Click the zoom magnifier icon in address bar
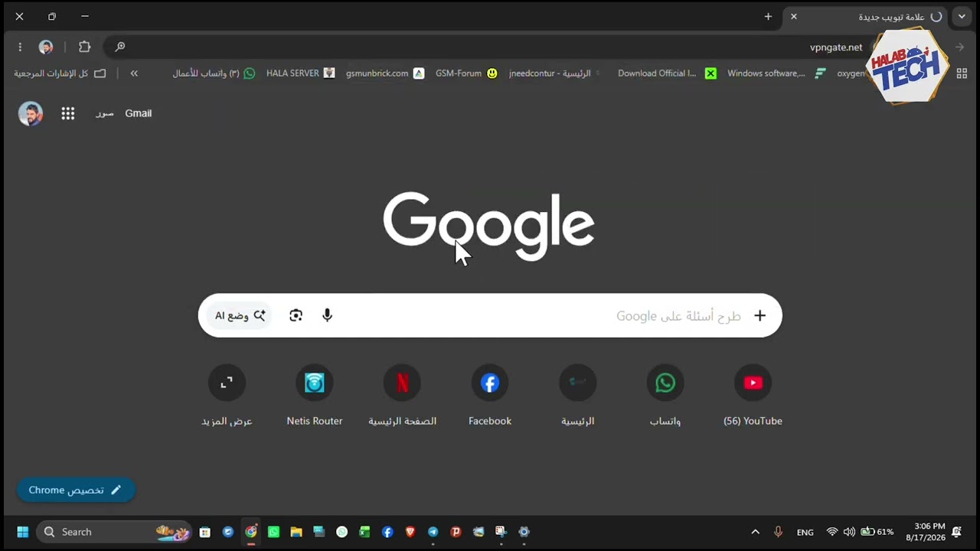Screen dimensions: 980x551 point(120,47)
